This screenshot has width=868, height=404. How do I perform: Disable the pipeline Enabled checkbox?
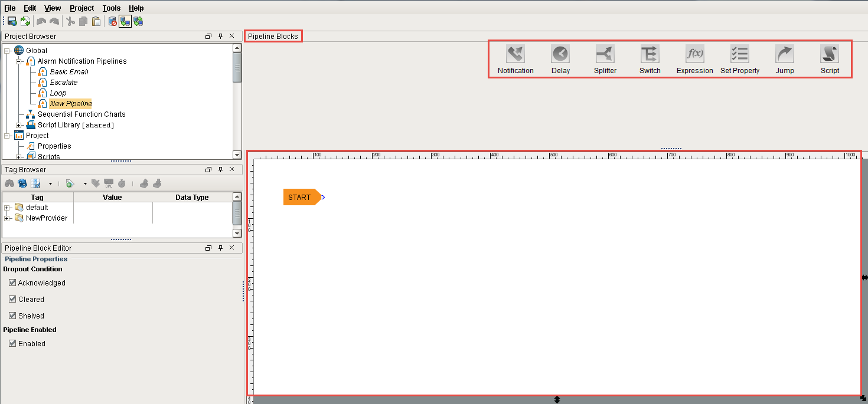click(x=12, y=343)
